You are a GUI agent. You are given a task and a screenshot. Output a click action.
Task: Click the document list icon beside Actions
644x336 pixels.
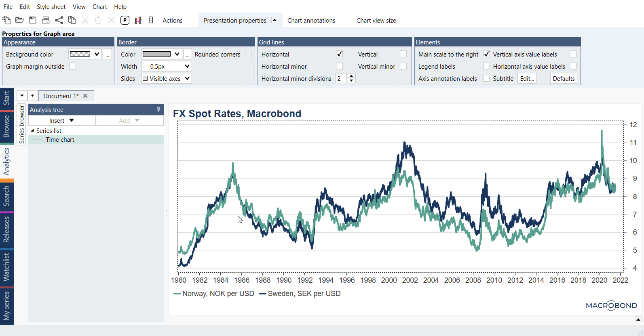[151, 20]
